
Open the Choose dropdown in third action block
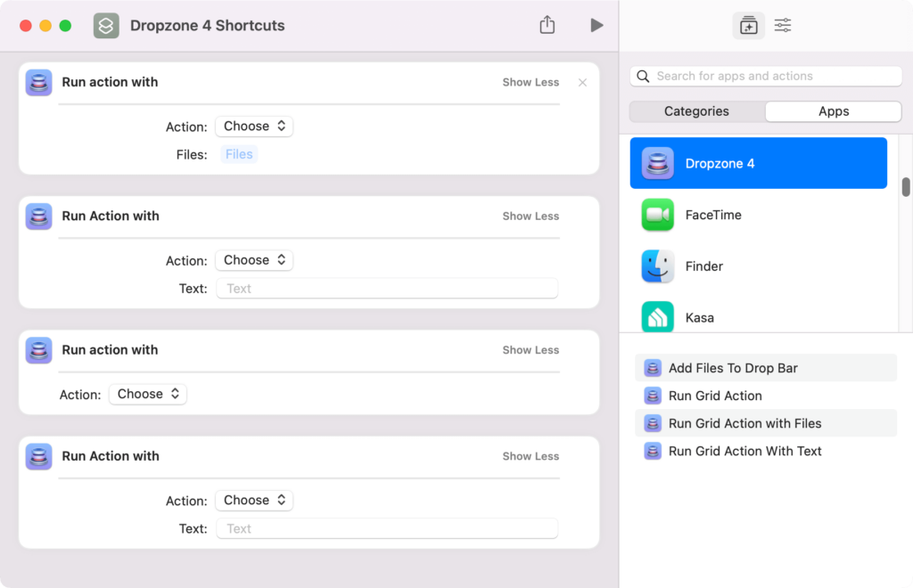coord(148,393)
